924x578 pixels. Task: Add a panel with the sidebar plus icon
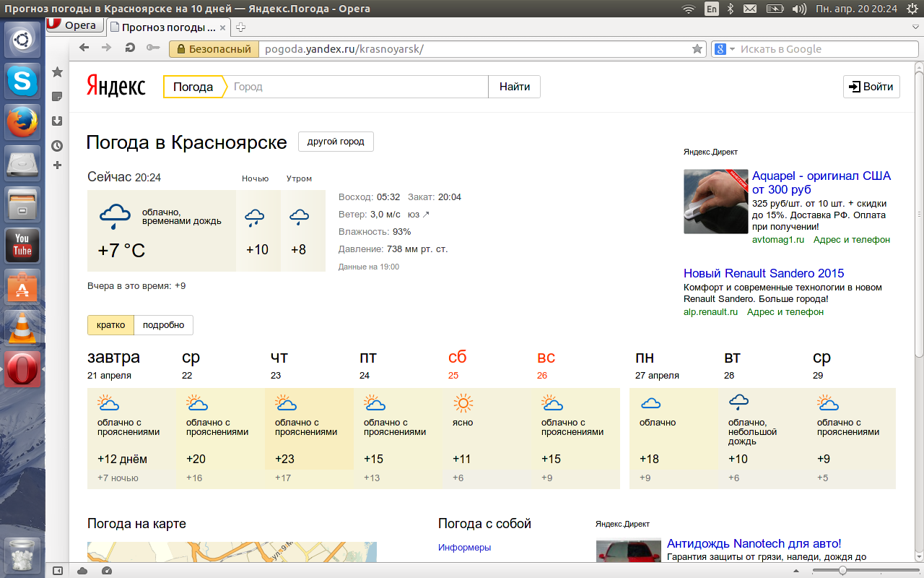[x=58, y=165]
